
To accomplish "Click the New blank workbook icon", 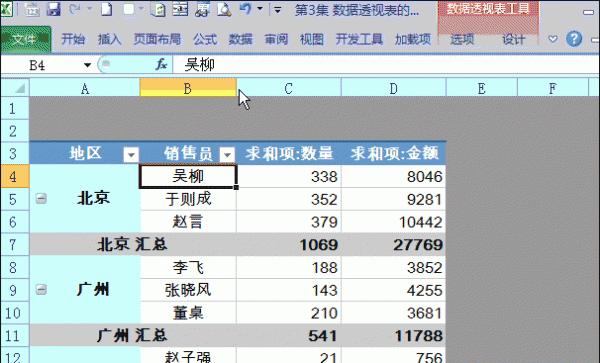I will (x=107, y=9).
